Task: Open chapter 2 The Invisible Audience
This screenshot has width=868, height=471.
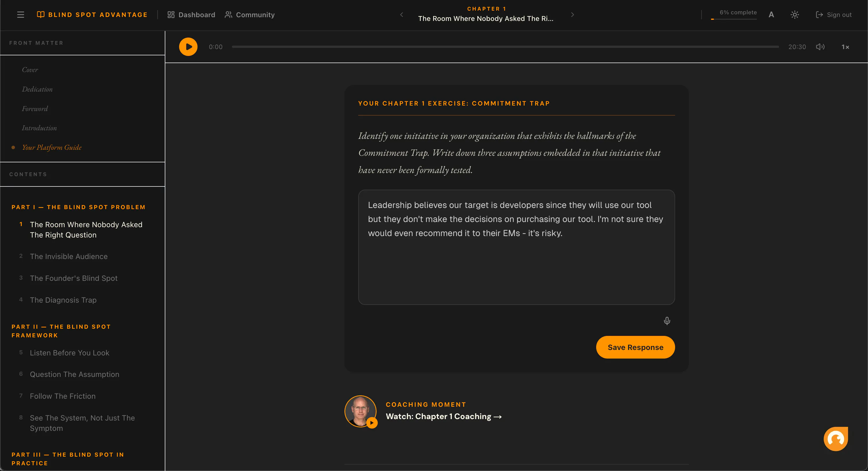Action: pos(68,256)
